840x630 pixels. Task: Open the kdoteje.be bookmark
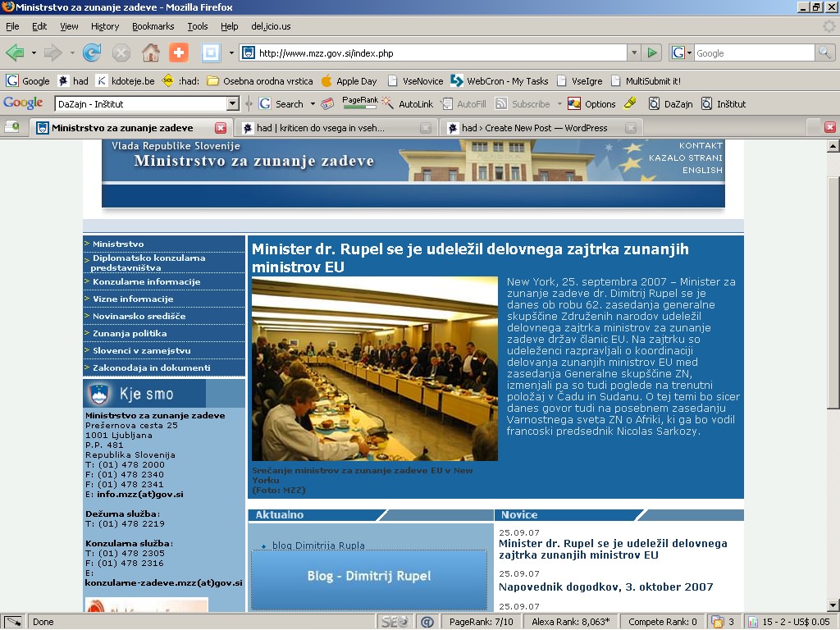coord(126,81)
